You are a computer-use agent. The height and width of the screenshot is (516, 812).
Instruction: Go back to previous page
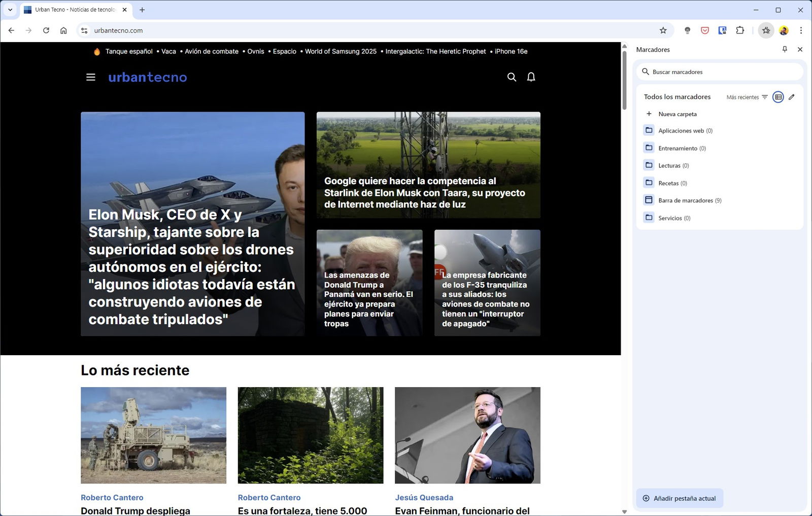(x=11, y=30)
